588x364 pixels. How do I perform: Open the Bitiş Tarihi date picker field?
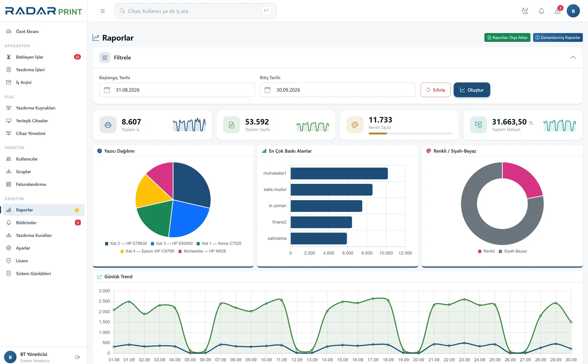[x=337, y=90]
